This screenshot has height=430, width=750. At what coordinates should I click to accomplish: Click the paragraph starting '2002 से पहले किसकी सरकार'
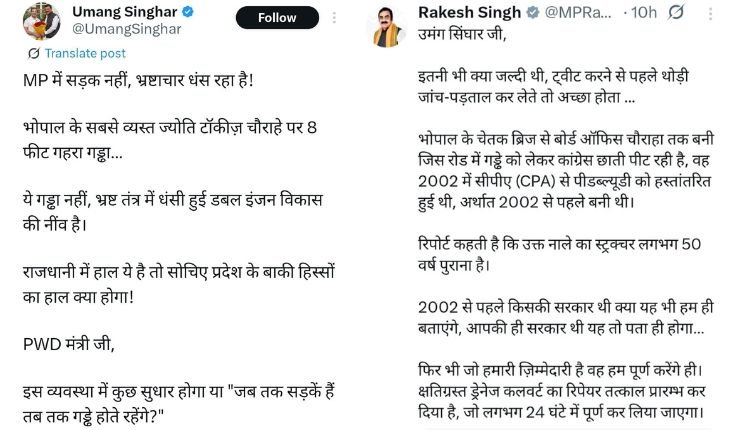(x=566, y=318)
